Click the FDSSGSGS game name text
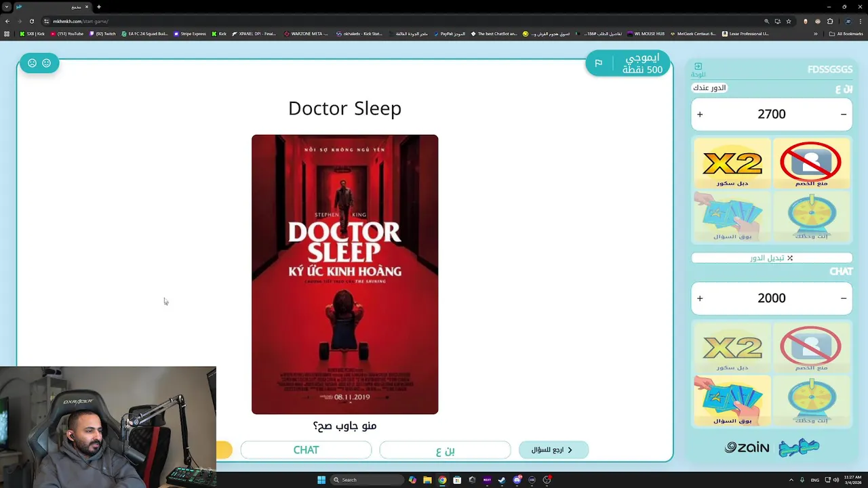 coord(830,69)
